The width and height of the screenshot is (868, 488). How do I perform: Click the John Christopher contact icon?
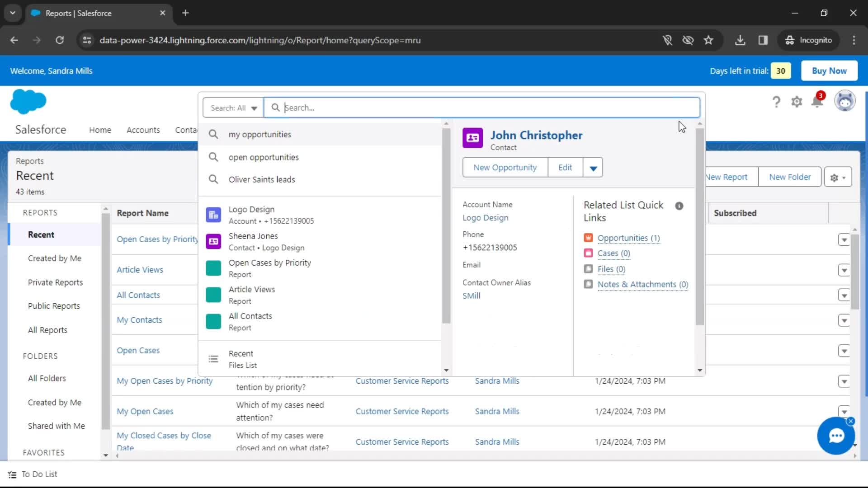(472, 138)
